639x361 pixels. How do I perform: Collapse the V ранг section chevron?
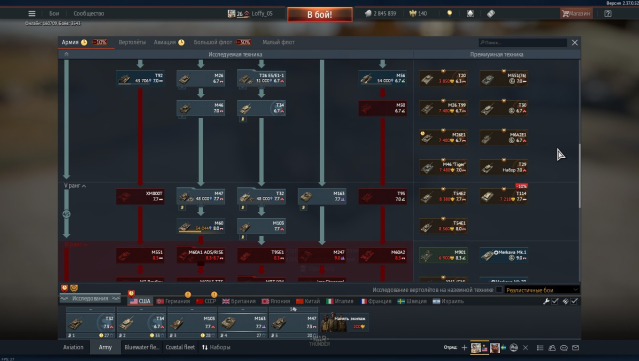(x=84, y=186)
